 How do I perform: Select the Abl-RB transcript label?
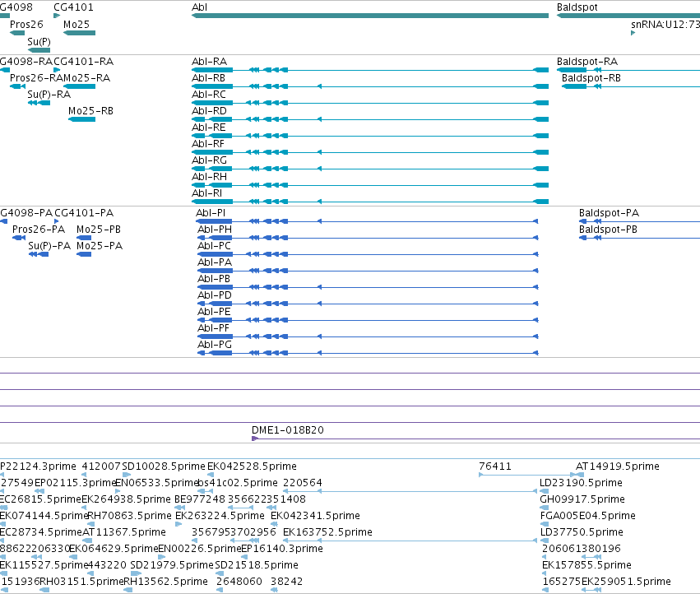[x=208, y=77]
